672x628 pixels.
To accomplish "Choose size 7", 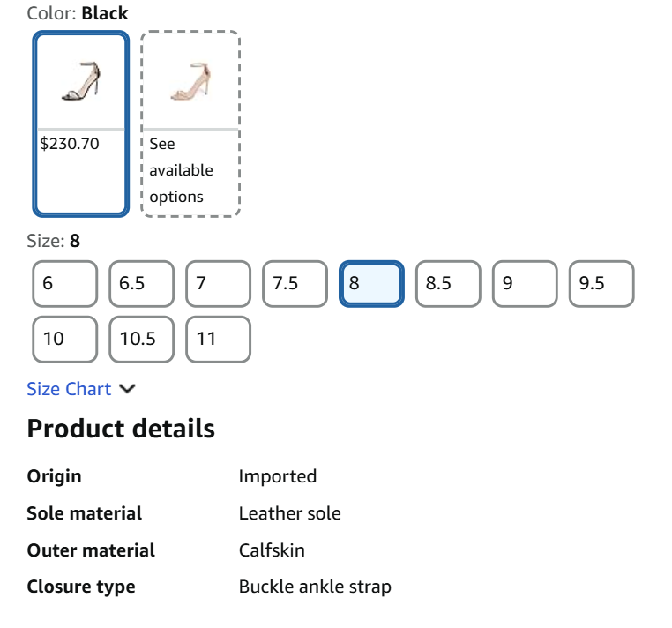I will [x=218, y=284].
